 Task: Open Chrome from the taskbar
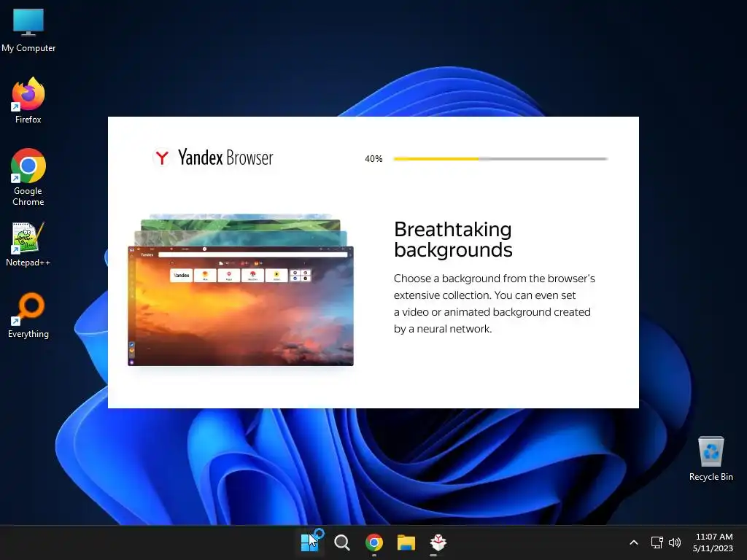pos(374,542)
